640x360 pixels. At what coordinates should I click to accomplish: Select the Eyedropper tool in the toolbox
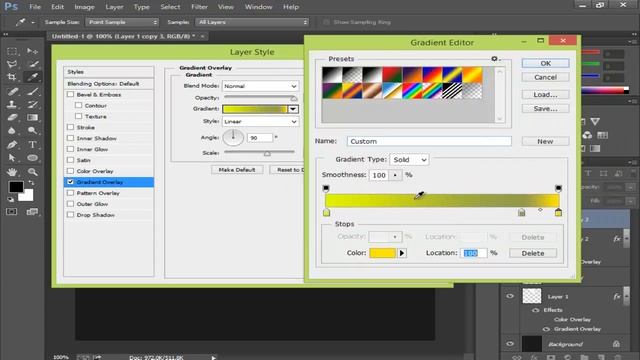pos(32,77)
